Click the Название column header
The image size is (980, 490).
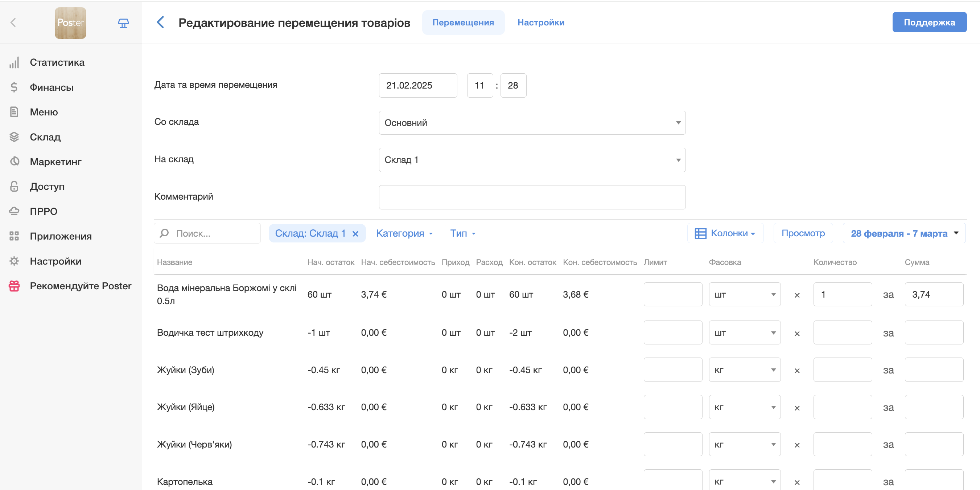pyautogui.click(x=174, y=262)
